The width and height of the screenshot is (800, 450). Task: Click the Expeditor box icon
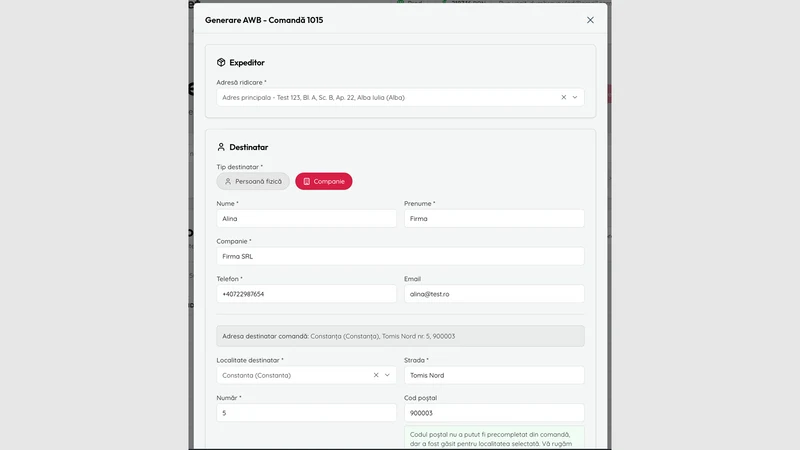(221, 62)
